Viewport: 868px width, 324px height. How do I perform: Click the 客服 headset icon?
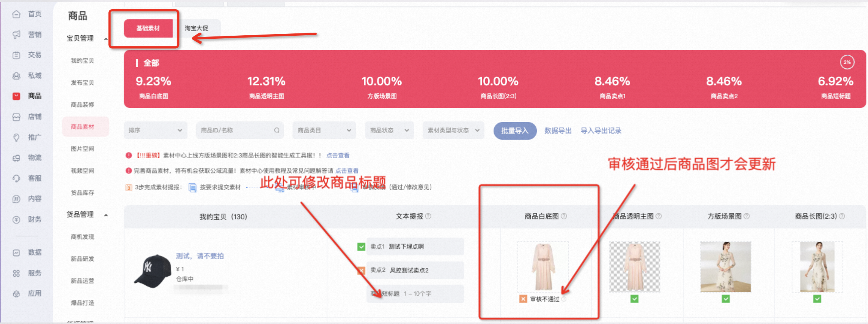point(16,179)
